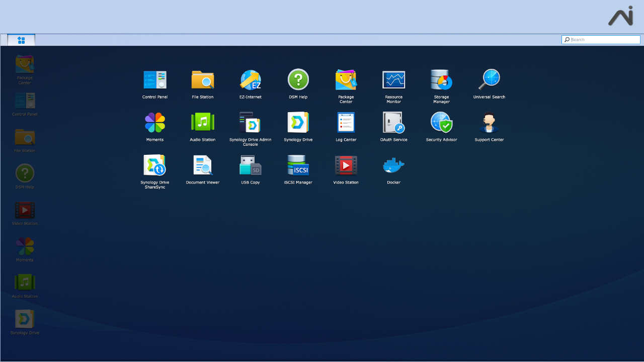Click the Main Menu button in taskbar
644x362 pixels.
pos(21,40)
